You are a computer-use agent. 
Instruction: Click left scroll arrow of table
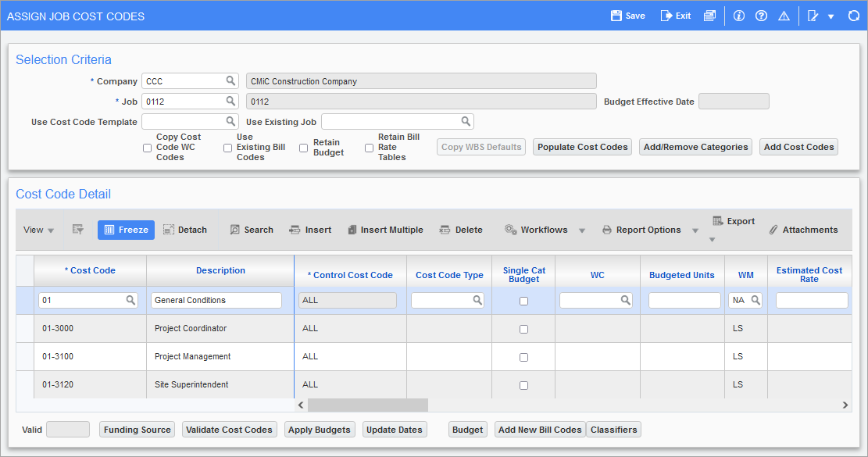tap(301, 405)
